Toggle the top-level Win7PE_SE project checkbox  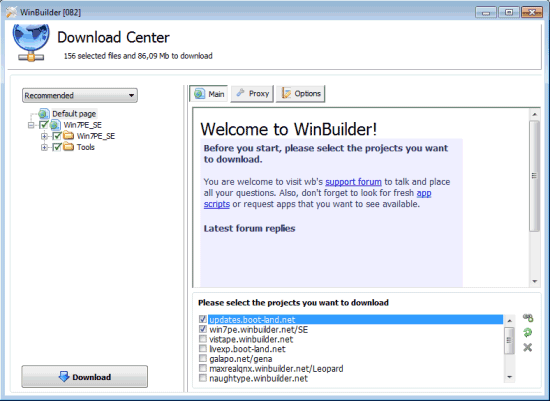pos(44,125)
